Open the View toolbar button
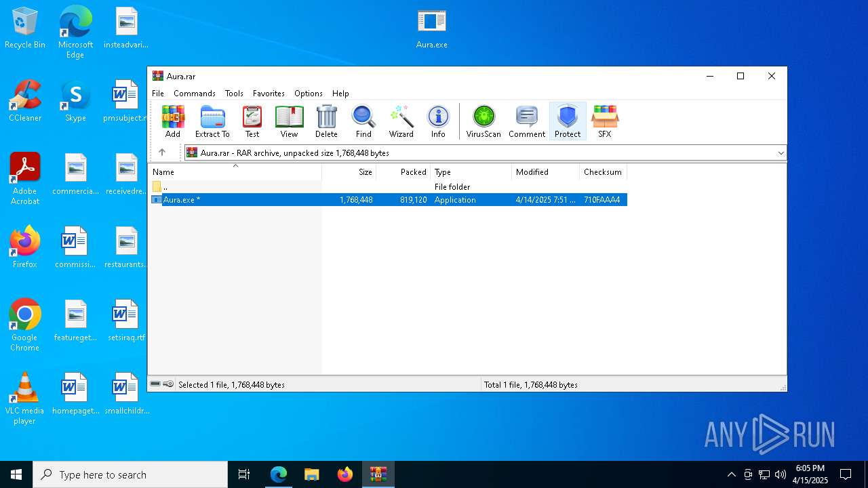This screenshot has height=488, width=868. (x=289, y=122)
